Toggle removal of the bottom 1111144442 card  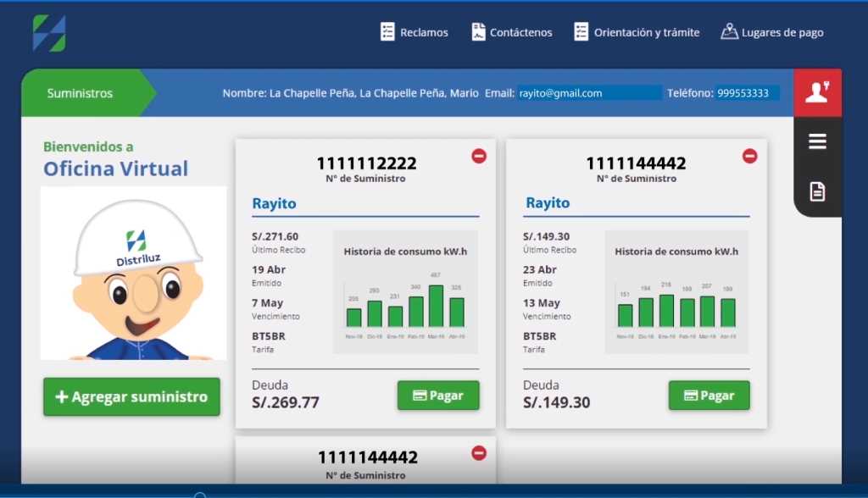(479, 451)
